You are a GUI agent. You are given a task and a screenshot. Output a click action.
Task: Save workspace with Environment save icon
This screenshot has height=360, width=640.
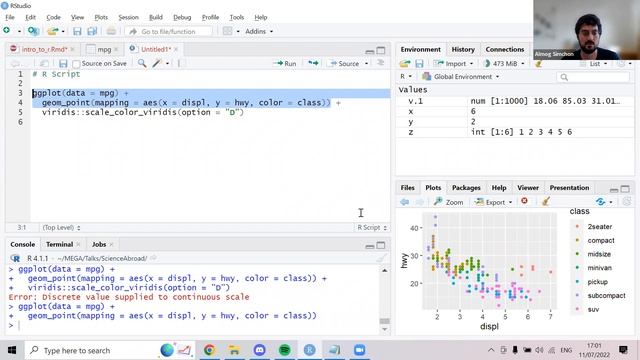coord(419,64)
